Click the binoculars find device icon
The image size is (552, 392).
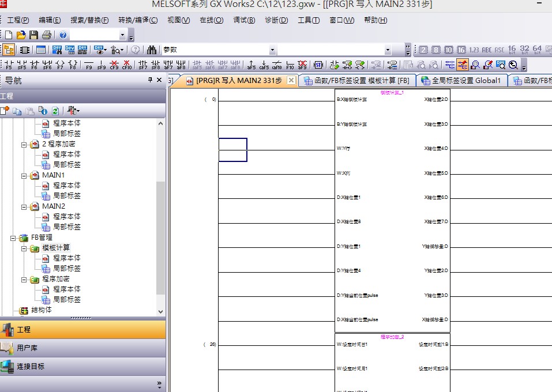pos(152,50)
